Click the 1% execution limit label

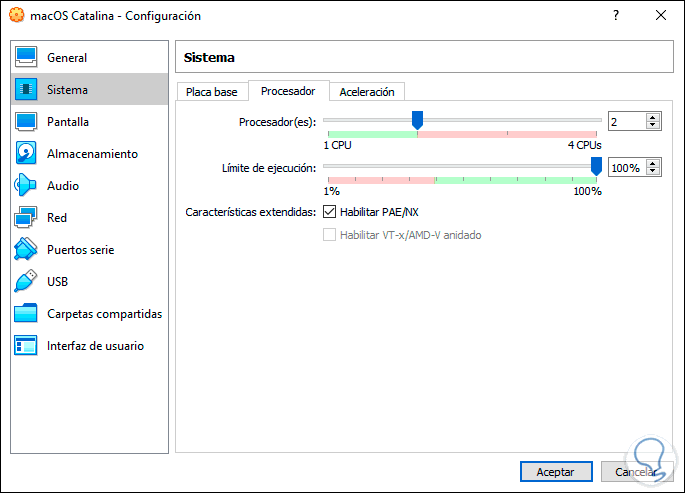332,191
